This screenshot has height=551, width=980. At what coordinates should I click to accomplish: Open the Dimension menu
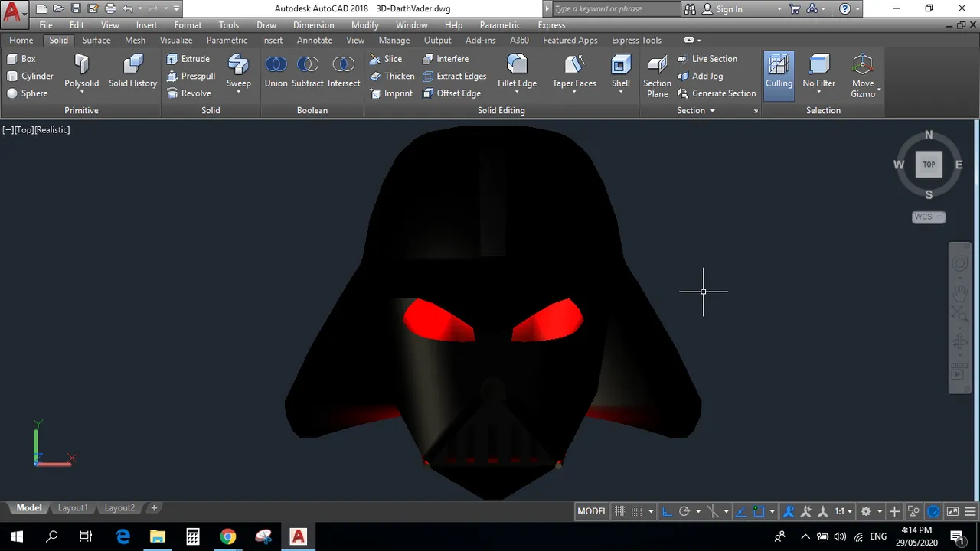[313, 25]
